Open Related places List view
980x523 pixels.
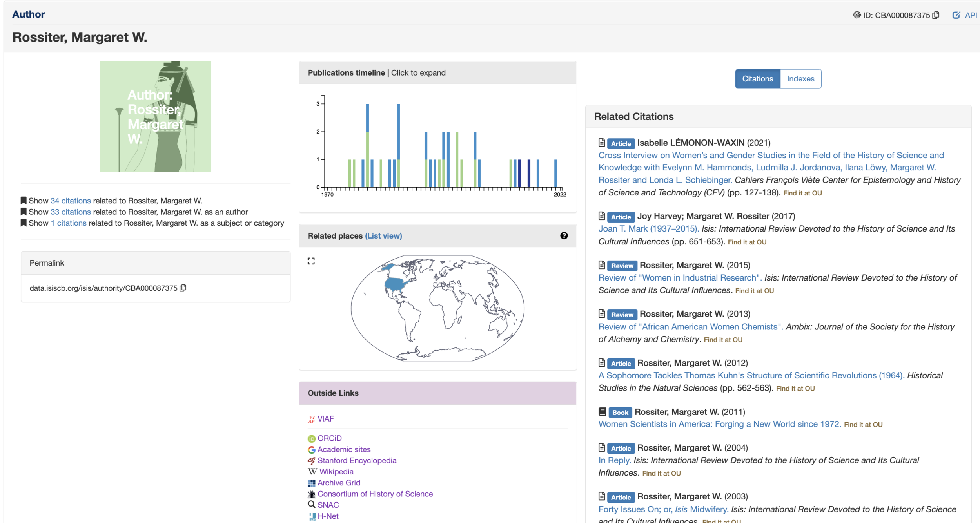383,236
